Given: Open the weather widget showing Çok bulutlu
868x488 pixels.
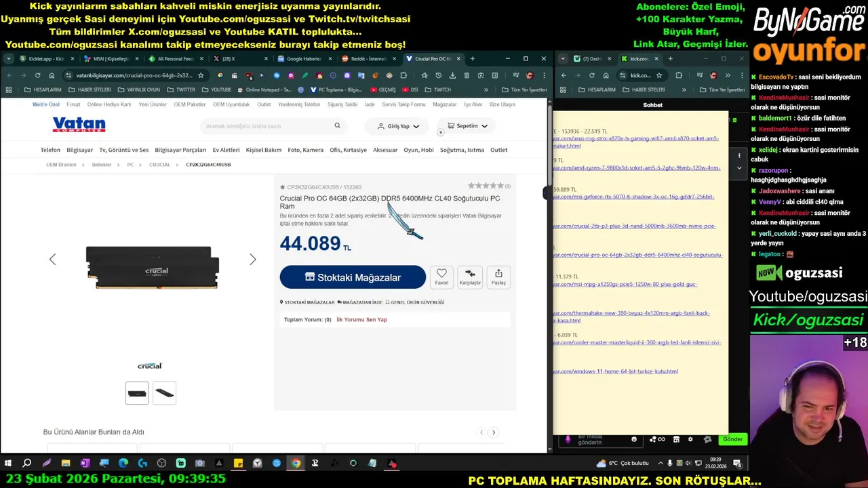Looking at the screenshot, I should click(623, 464).
